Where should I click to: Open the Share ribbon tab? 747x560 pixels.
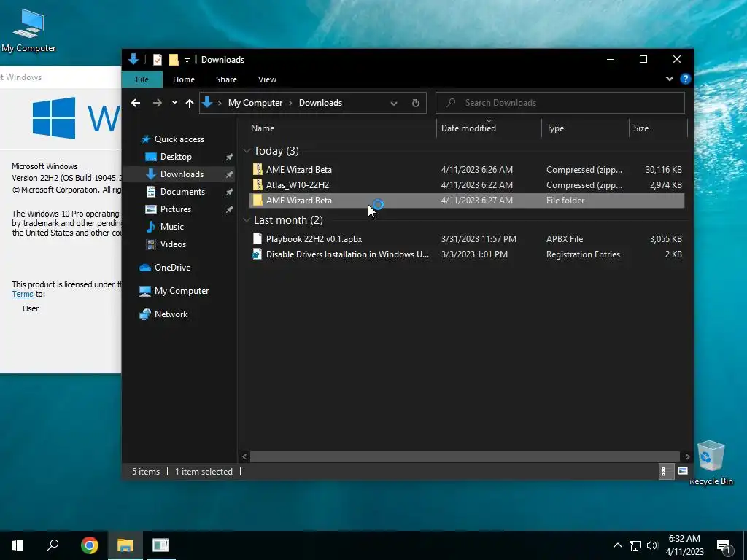[x=226, y=79]
